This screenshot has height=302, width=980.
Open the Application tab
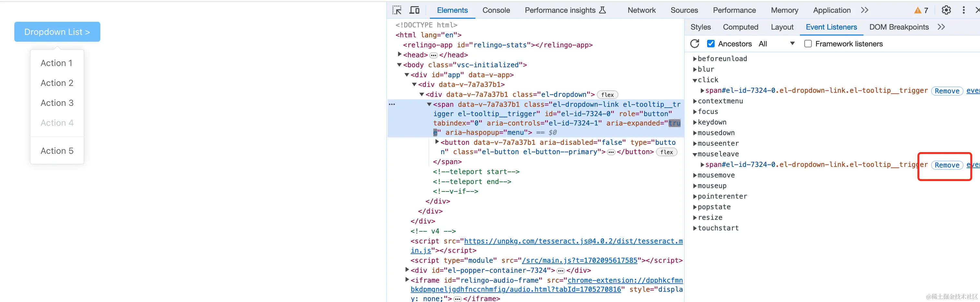[x=832, y=10]
